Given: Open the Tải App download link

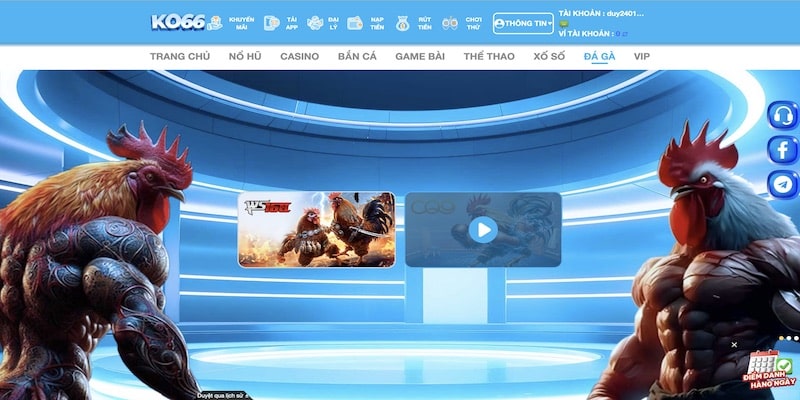Looking at the screenshot, I should [292, 23].
